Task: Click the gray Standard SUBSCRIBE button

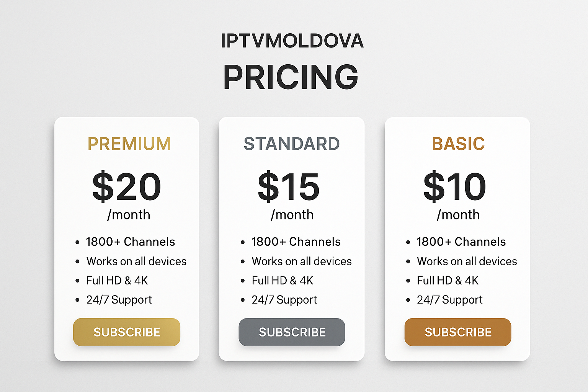Action: click(x=292, y=332)
